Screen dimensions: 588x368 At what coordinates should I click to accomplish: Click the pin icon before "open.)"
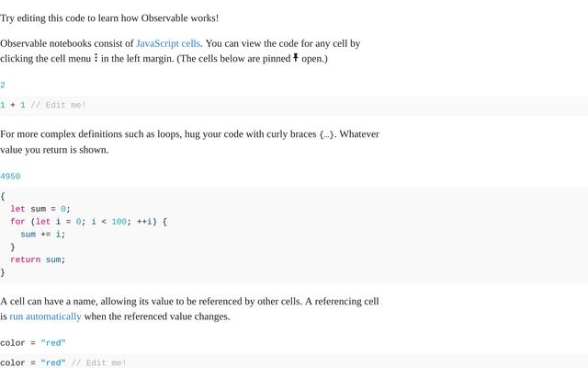296,57
